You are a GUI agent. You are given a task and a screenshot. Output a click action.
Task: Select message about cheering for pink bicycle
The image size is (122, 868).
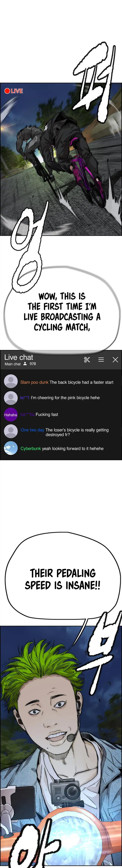[x=65, y=398]
